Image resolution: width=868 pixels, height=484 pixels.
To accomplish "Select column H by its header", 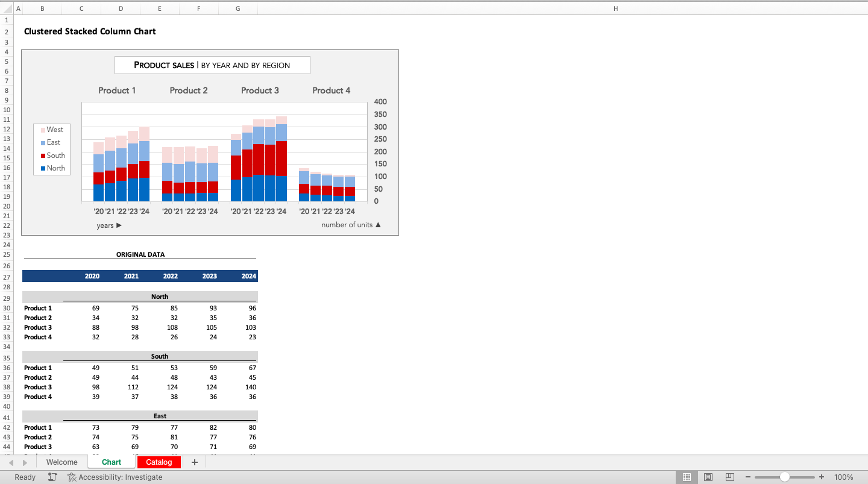I will tap(615, 8).
